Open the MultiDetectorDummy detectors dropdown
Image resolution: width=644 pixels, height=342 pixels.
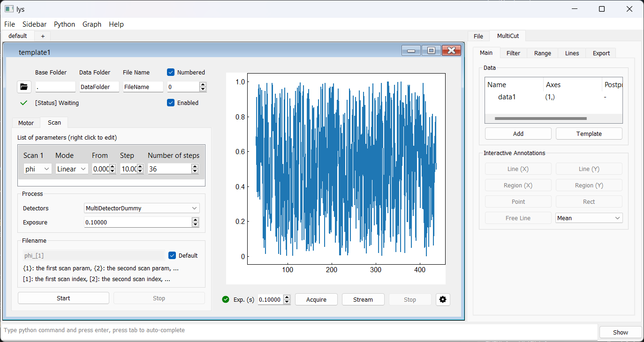pos(142,208)
